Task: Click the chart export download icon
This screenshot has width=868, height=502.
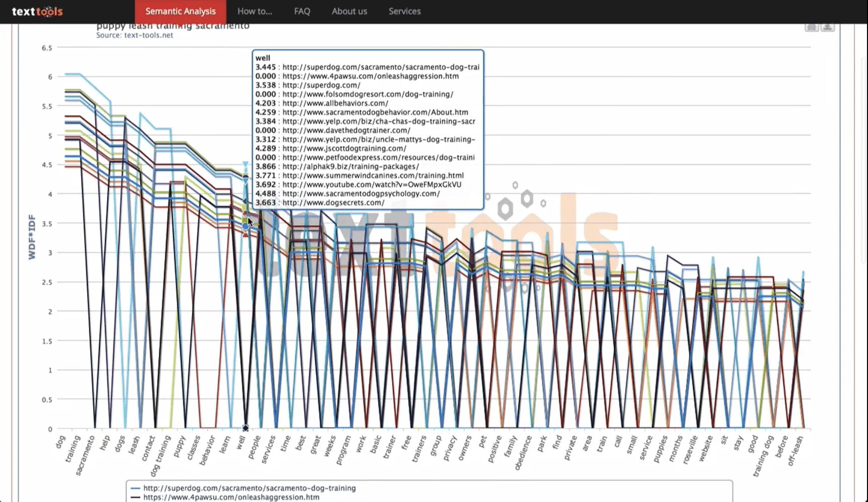Action: point(828,27)
